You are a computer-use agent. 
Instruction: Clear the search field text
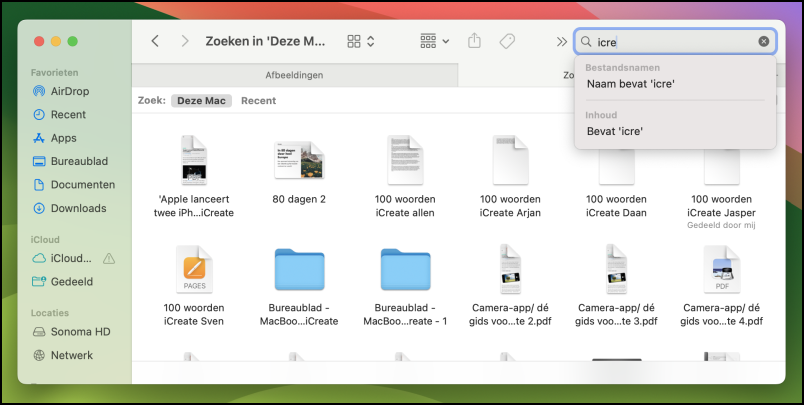tap(763, 42)
